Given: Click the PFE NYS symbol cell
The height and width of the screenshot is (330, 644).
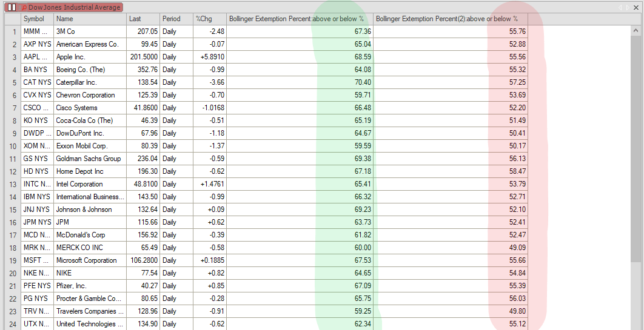Looking at the screenshot, I should pos(38,286).
